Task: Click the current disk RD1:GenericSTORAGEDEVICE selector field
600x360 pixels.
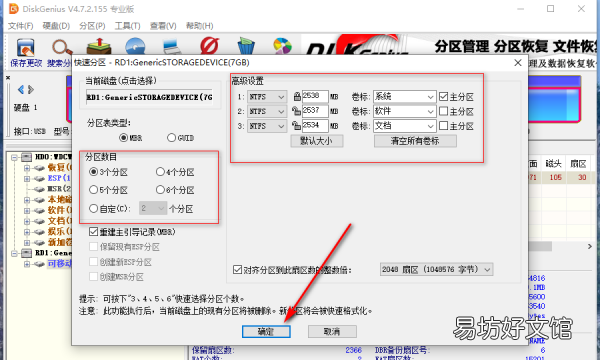Action: pos(150,97)
